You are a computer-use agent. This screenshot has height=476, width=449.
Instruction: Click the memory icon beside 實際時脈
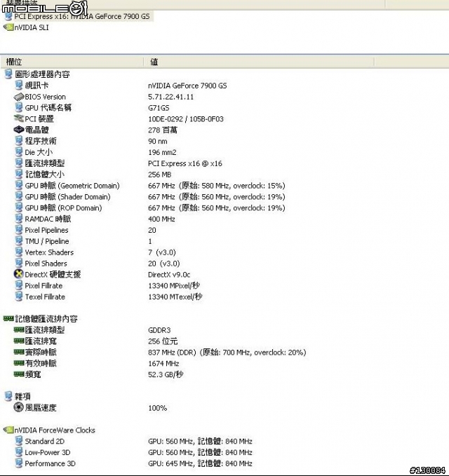pos(19,352)
